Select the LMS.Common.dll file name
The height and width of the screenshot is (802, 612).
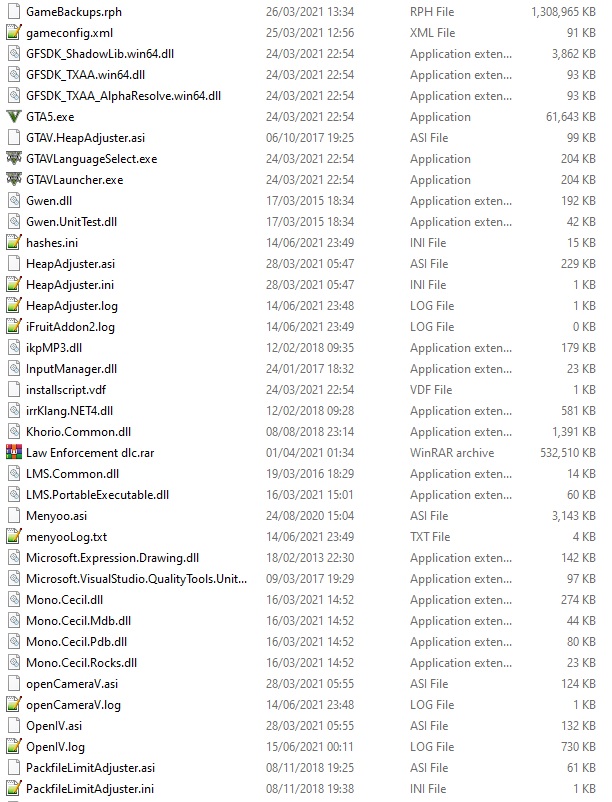click(73, 474)
